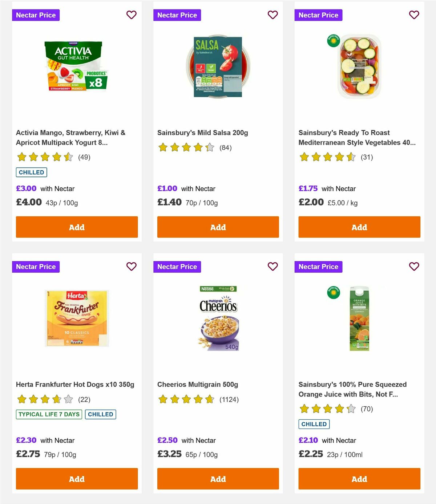Click the Nectar Price badge on Cheerios
436x504 pixels.
coord(177,267)
